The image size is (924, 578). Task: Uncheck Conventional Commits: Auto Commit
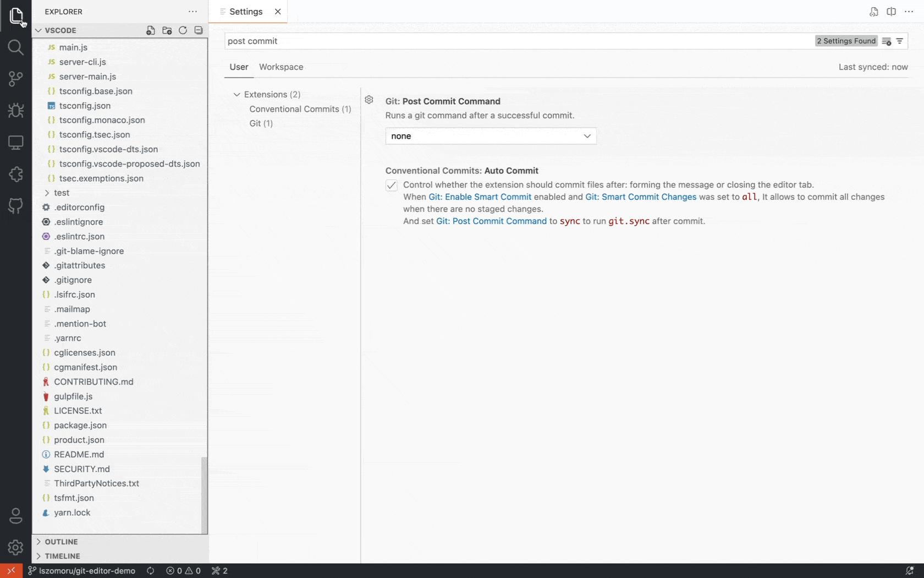pyautogui.click(x=391, y=186)
